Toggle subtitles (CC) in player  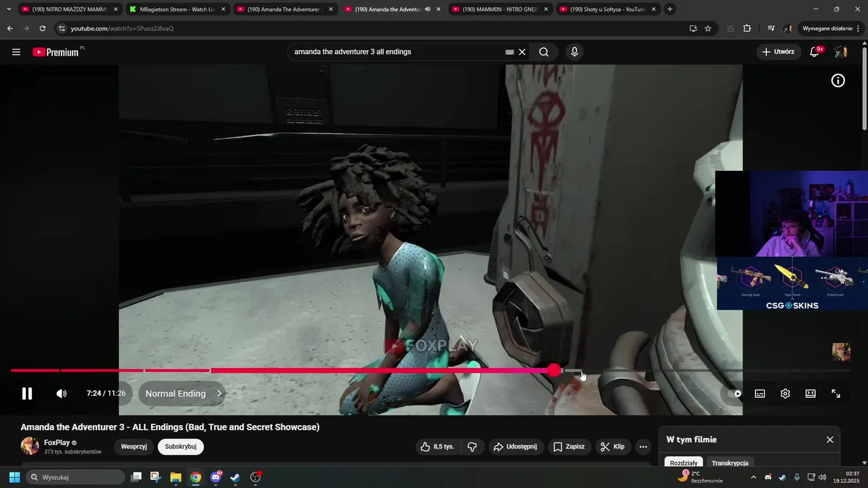pyautogui.click(x=760, y=394)
